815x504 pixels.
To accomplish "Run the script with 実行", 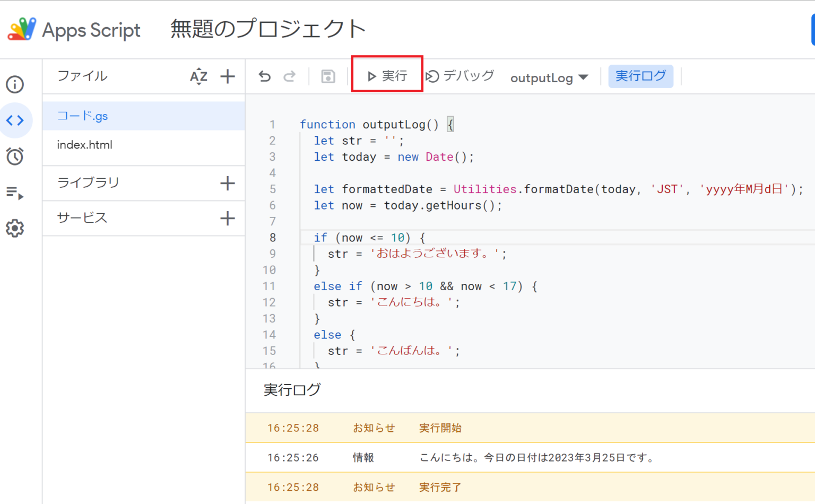I will 387,75.
